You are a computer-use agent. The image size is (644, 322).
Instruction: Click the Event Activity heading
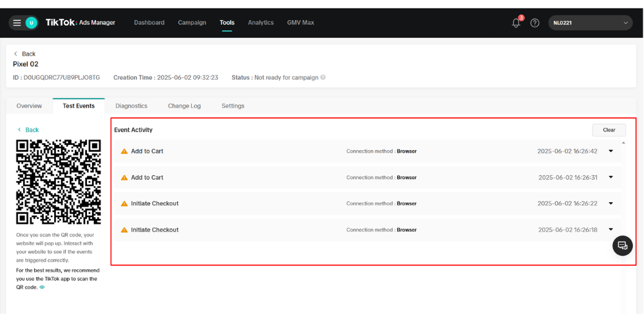[133, 130]
